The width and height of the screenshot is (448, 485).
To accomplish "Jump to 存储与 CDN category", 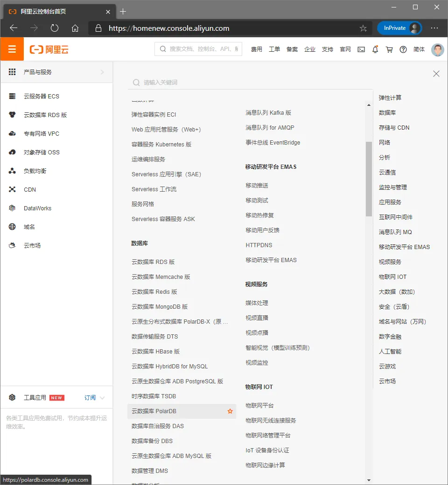I will [x=394, y=127].
